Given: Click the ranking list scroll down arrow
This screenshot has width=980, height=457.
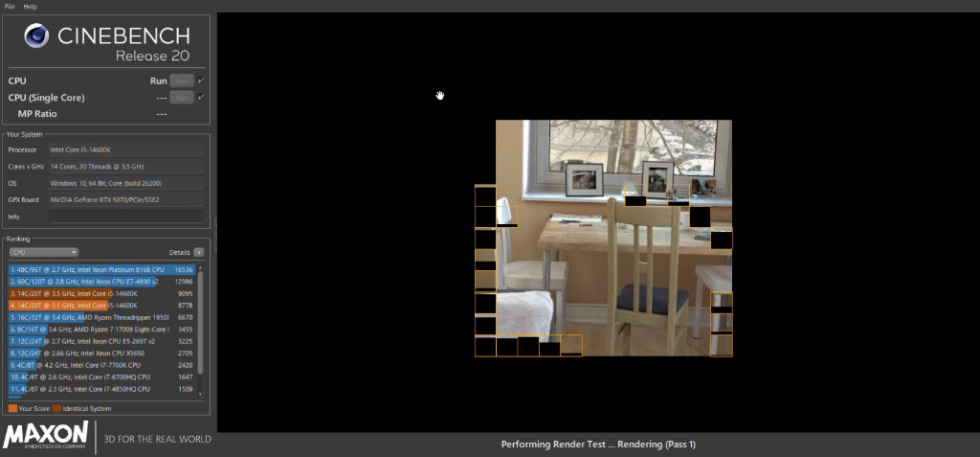Looking at the screenshot, I should tap(200, 395).
